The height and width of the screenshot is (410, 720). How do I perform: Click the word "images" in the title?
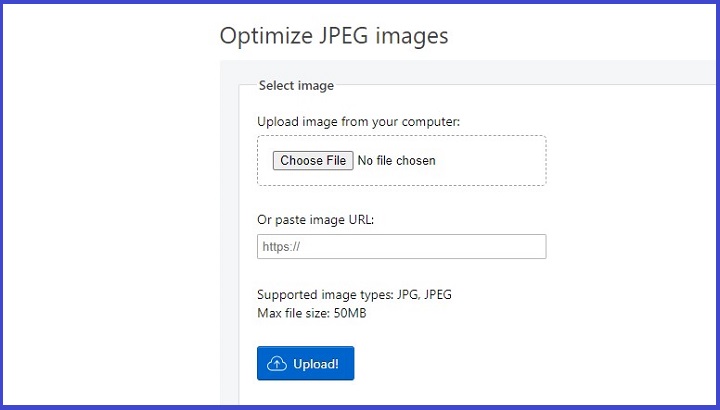tap(412, 36)
